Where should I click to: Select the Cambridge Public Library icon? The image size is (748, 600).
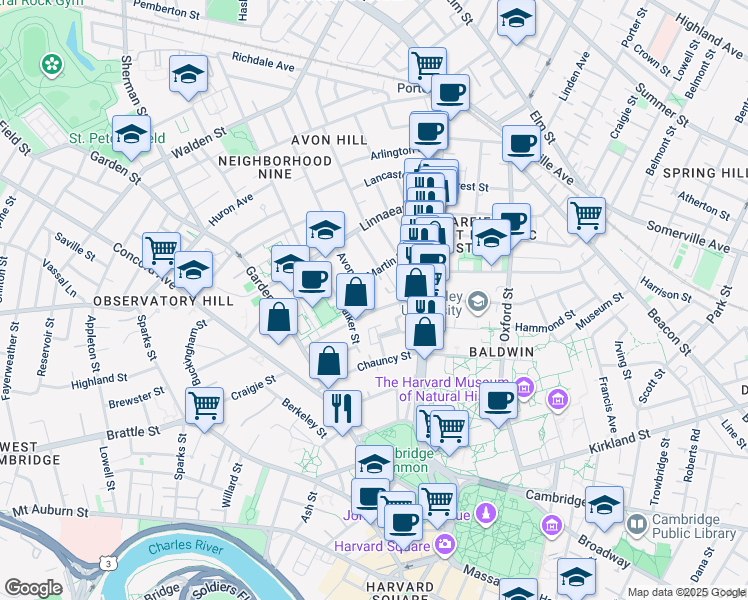(636, 524)
